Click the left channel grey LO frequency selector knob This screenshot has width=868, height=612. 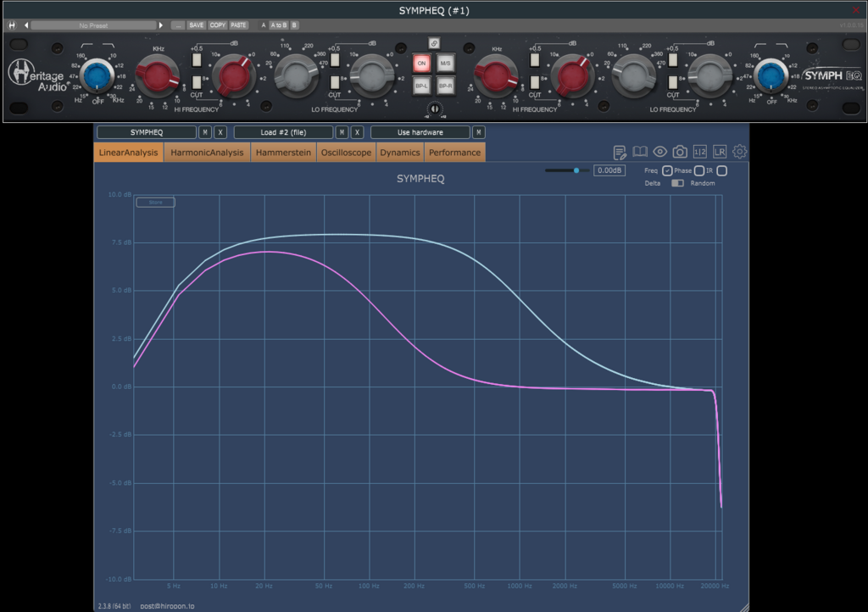pos(297,75)
